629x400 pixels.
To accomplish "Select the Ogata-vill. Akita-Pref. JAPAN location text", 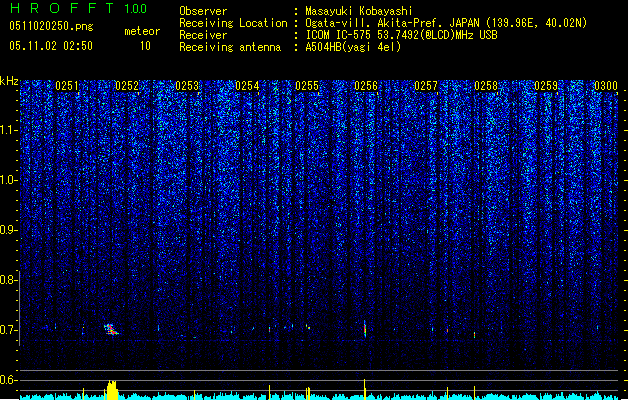I will (446, 23).
